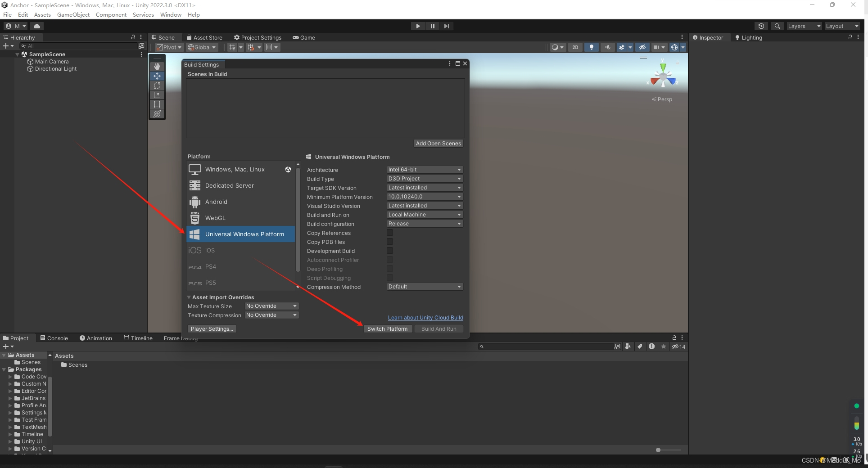Open the GameObject menu
This screenshot has width=868, height=468.
pyautogui.click(x=73, y=15)
